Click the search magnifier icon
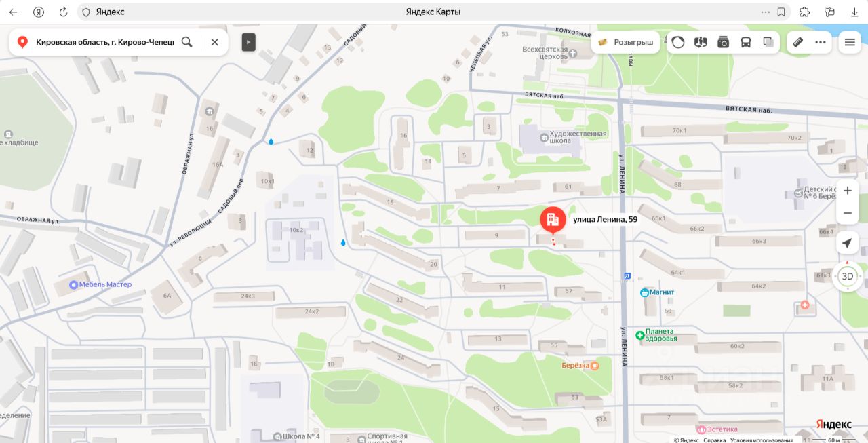The height and width of the screenshot is (443, 868). (187, 42)
